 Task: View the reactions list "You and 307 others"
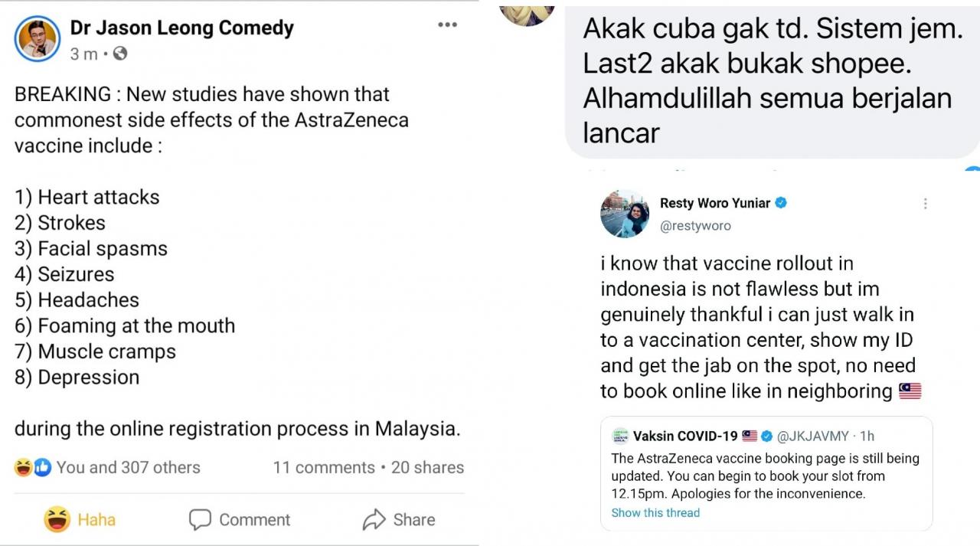[x=128, y=467]
